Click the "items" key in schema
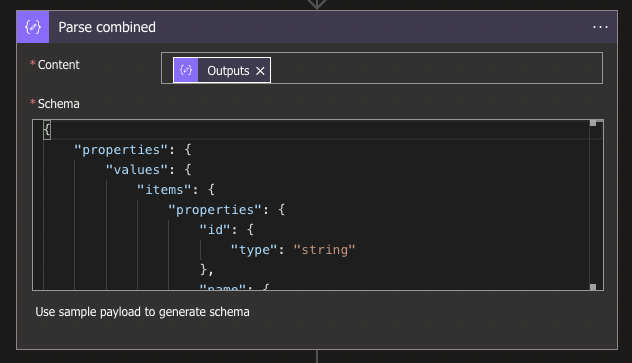 tap(164, 189)
